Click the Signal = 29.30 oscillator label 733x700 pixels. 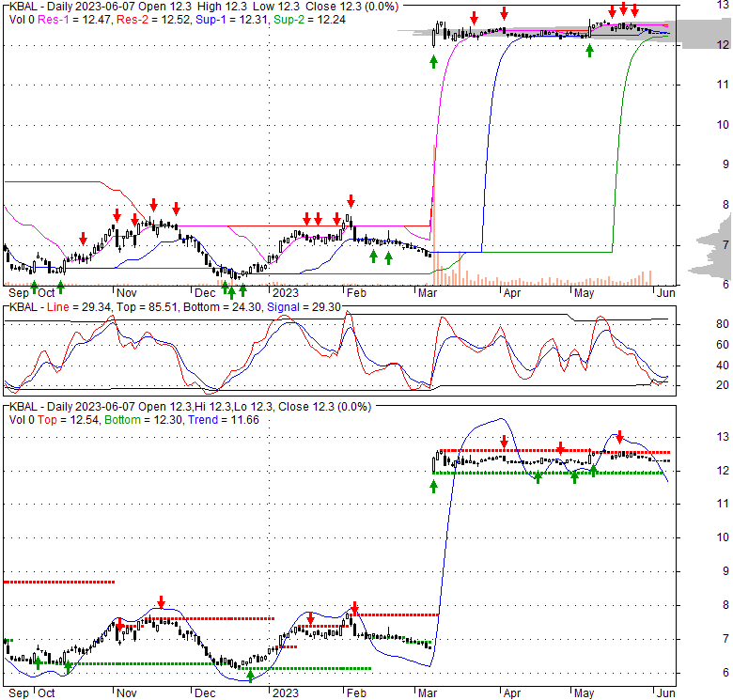(x=304, y=307)
